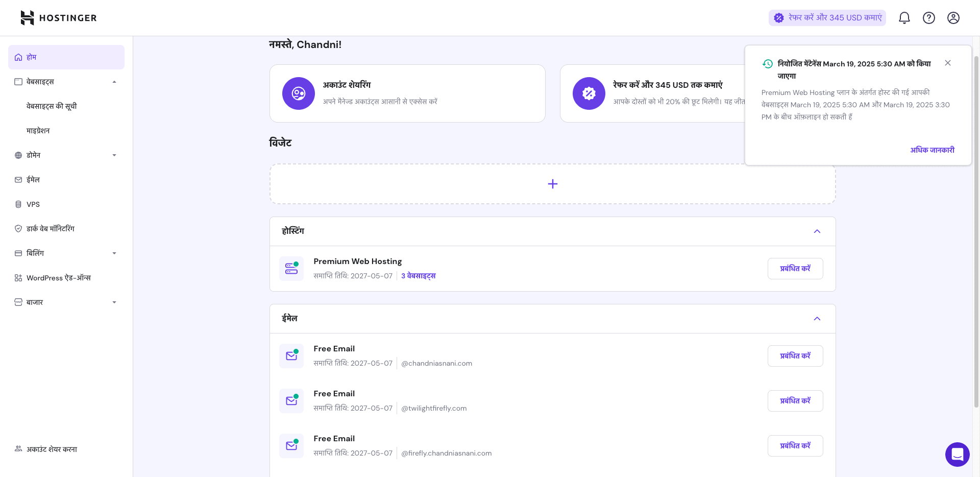Click the Premium Web Hosting server icon
The height and width of the screenshot is (477, 980).
(291, 269)
